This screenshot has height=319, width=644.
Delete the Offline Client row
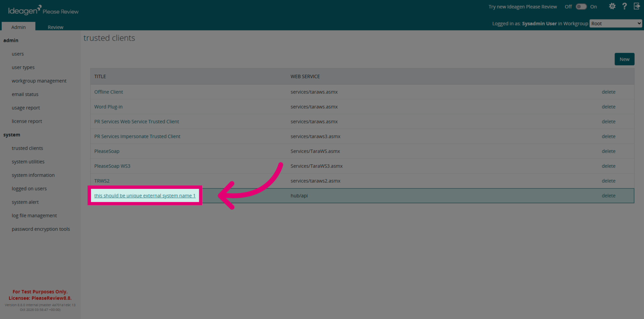[608, 92]
